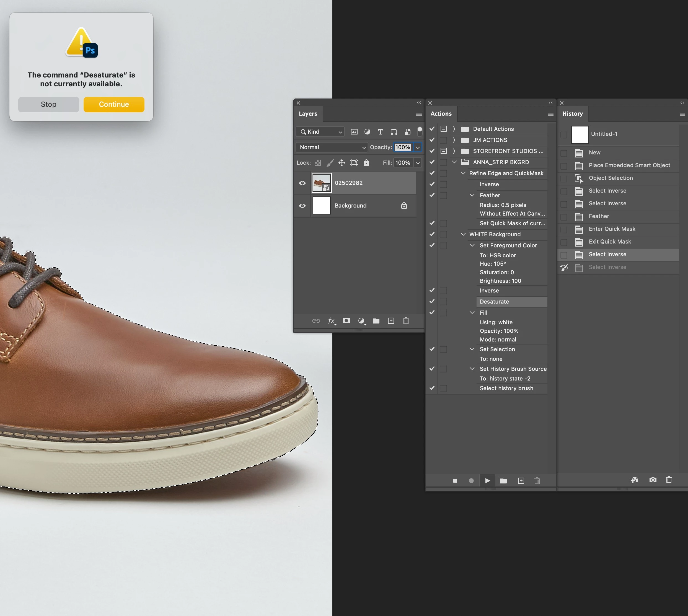Screen dimensions: 688x616
Task: Click the Delete layer trash icon
Action: point(406,321)
